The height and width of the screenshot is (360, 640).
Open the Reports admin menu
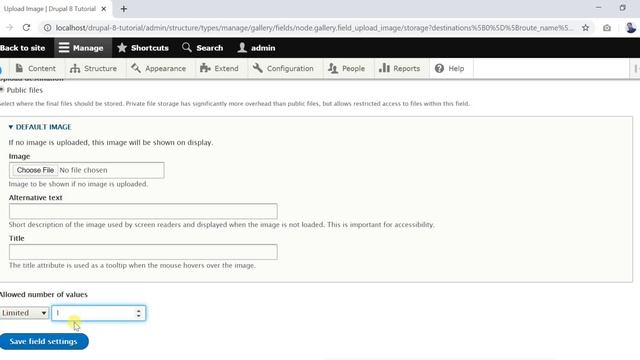pyautogui.click(x=400, y=68)
